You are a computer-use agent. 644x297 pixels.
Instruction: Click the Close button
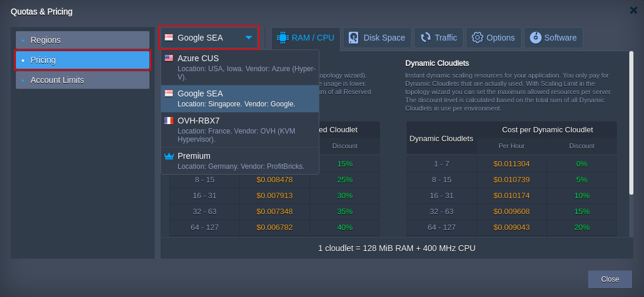click(610, 279)
